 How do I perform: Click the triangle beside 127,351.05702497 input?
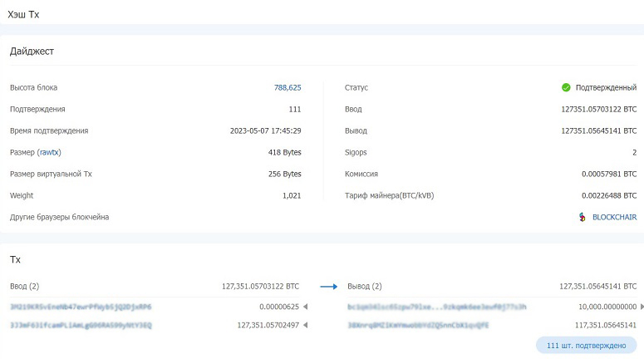coord(305,325)
